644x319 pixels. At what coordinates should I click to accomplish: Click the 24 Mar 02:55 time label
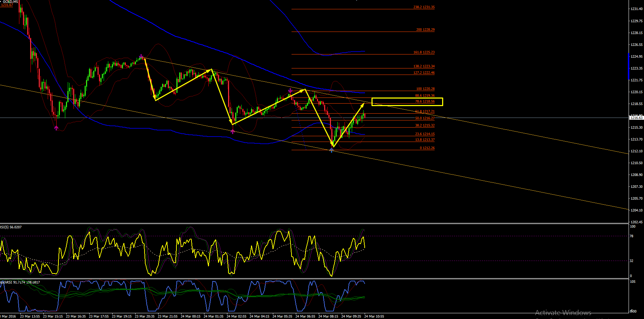(237, 316)
